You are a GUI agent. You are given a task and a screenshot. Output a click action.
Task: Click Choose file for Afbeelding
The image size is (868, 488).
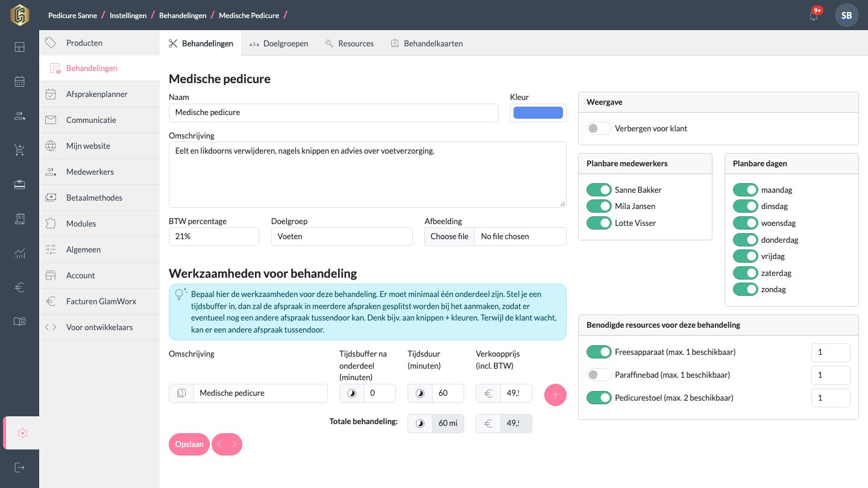tap(450, 236)
